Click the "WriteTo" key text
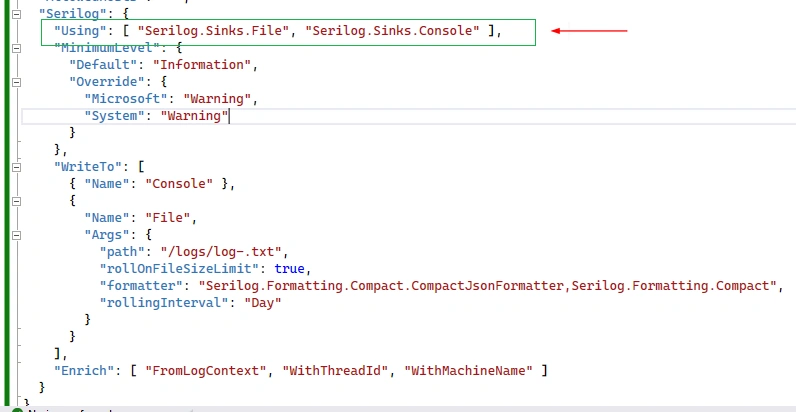796x412 pixels. pyautogui.click(x=88, y=167)
